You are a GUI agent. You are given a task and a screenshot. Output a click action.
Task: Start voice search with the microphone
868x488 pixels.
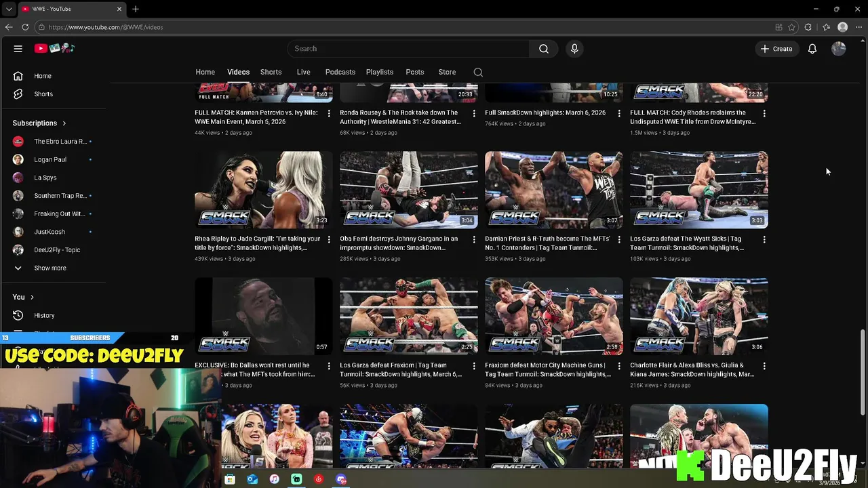(x=574, y=49)
